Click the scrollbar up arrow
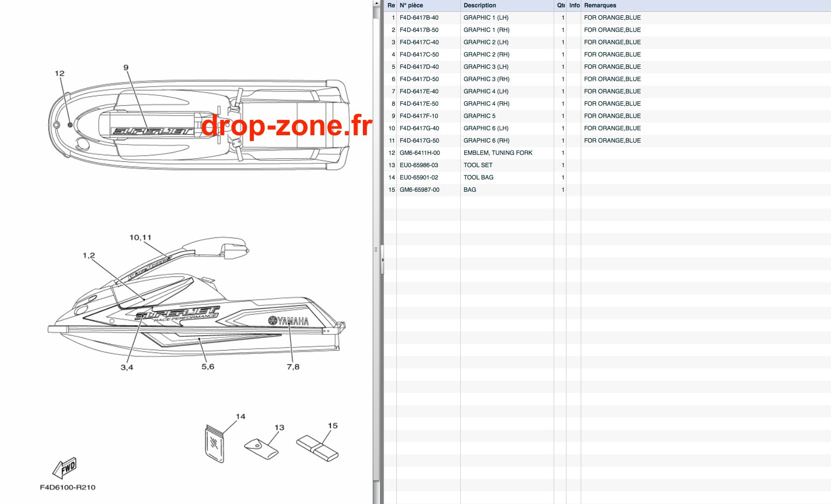 376,3
